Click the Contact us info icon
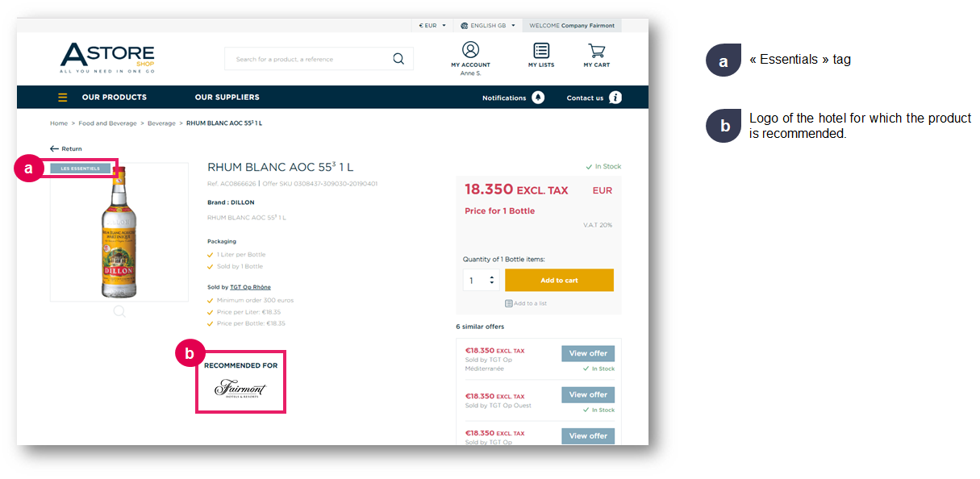Screen dimensions: 980x479 (x=615, y=98)
